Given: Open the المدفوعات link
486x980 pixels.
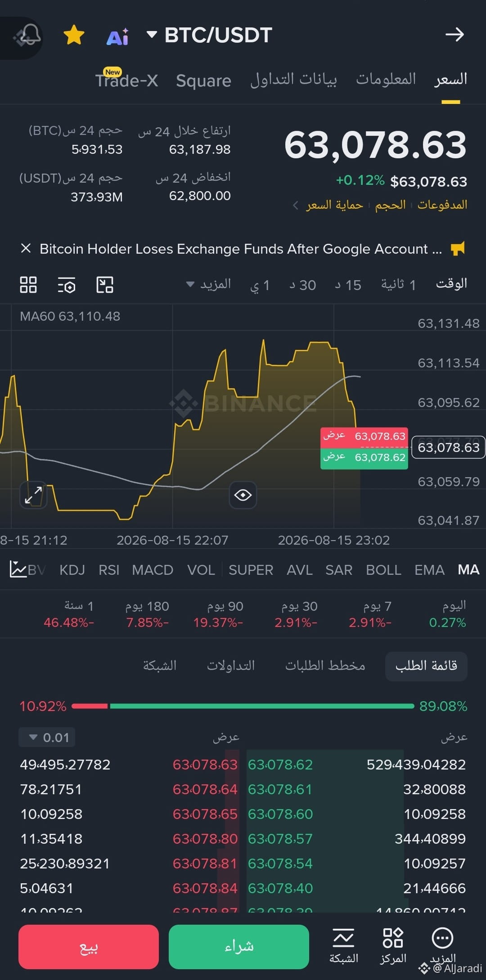Looking at the screenshot, I should pos(442,205).
